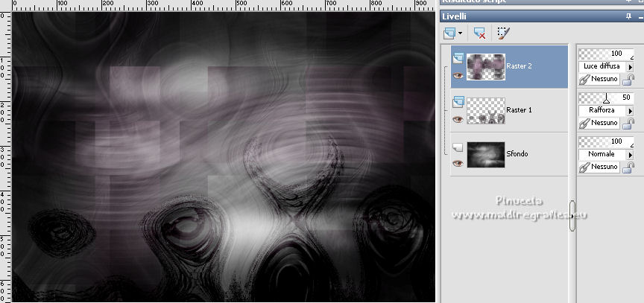Select the Raster 1 layer thumbnail
The height and width of the screenshot is (303, 644).
(x=486, y=111)
